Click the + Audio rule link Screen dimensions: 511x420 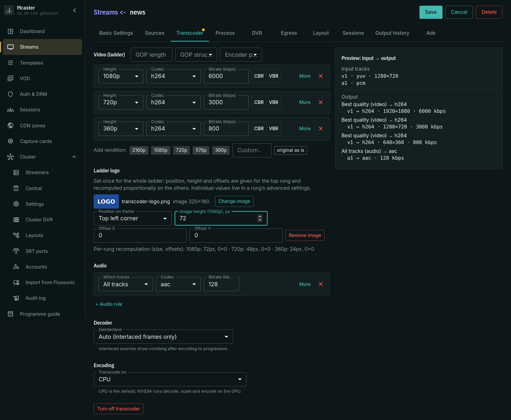coord(109,304)
